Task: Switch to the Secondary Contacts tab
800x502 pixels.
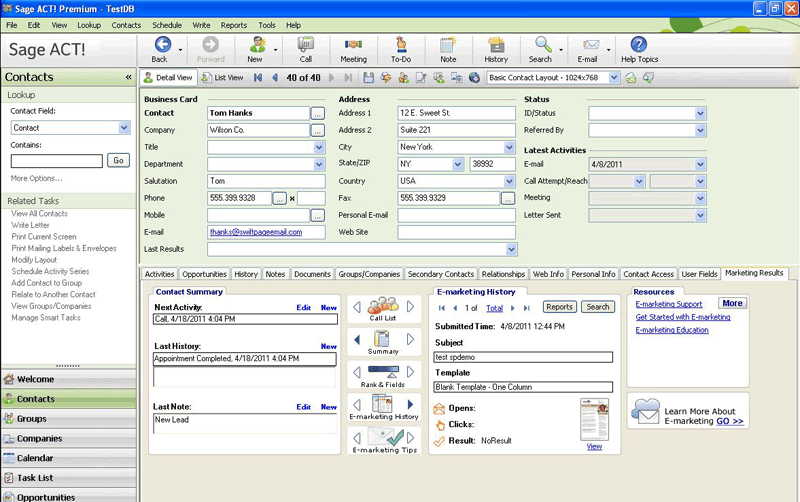Action: (x=441, y=274)
